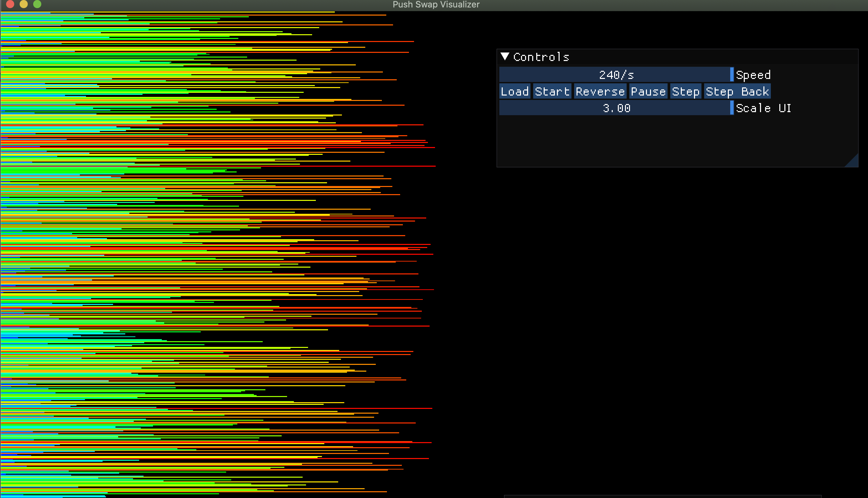Collapse the Controls panel triangle
Screen dimensions: 868x498
505,57
